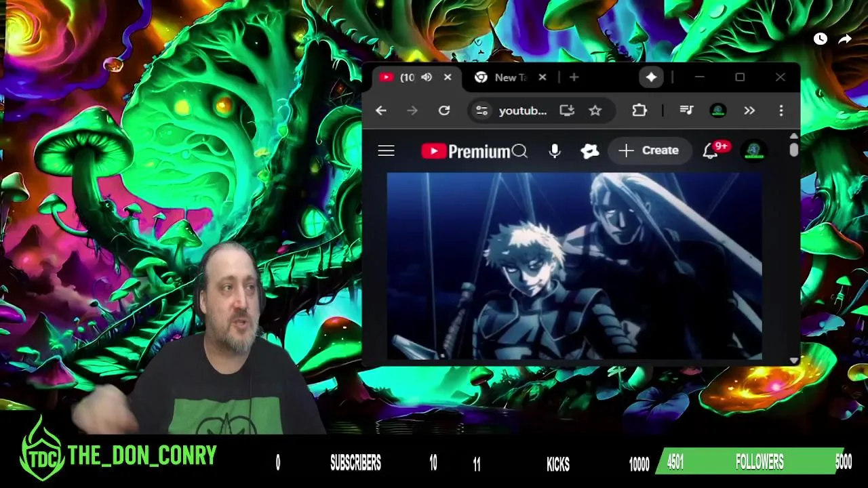
Task: Open site information icon in address bar
Action: (x=481, y=110)
